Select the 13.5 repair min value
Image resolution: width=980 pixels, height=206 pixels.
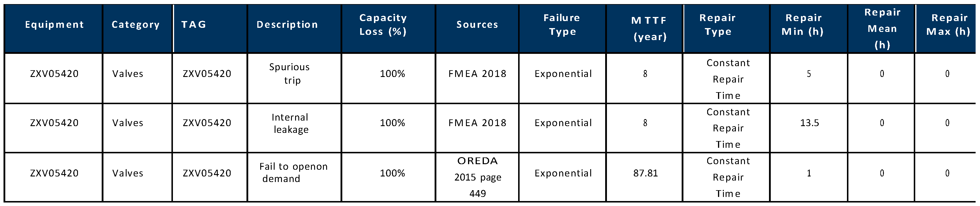[809, 123]
